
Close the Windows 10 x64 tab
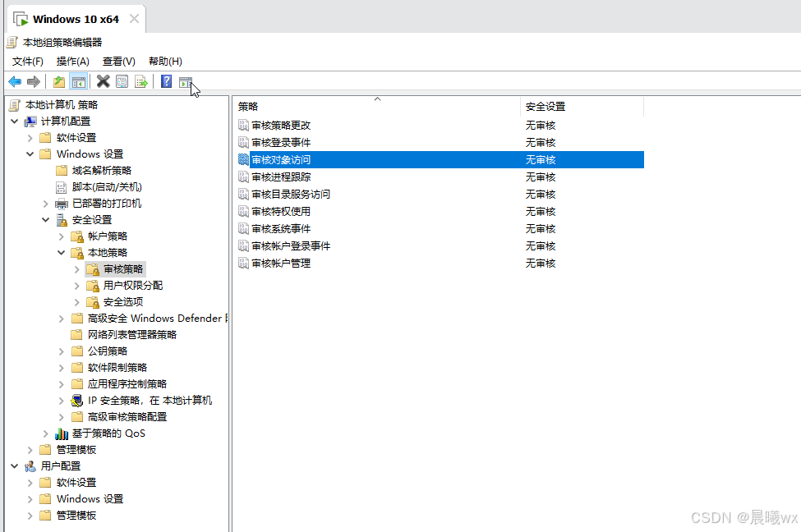tap(134, 19)
